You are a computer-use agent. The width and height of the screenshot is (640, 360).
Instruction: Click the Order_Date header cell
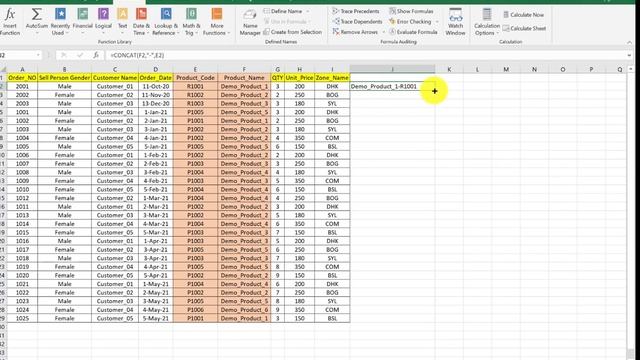coord(156,78)
